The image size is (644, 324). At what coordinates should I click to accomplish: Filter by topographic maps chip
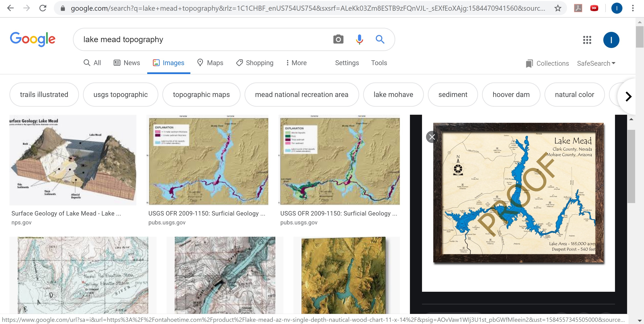[201, 95]
